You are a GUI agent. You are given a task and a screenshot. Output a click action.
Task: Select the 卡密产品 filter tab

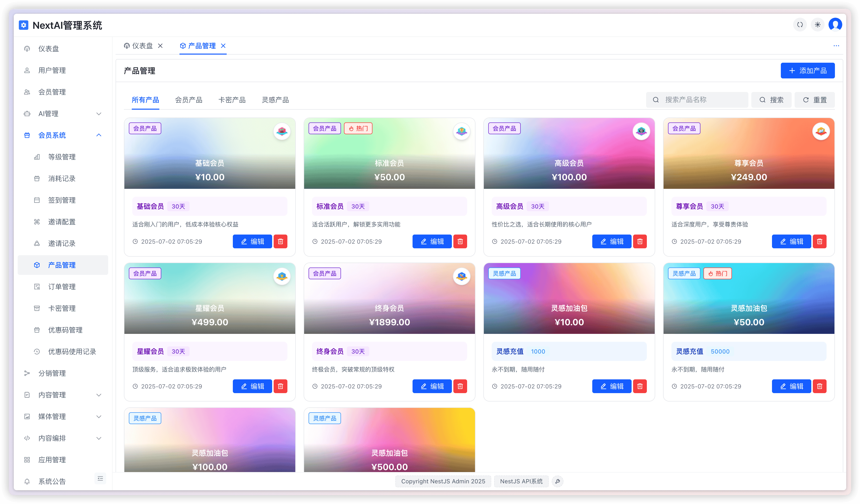(232, 100)
